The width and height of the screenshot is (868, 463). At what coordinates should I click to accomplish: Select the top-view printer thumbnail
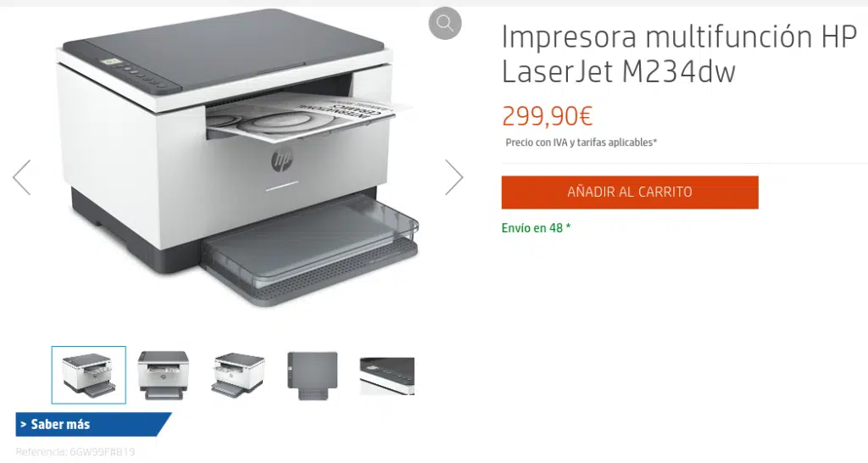click(x=312, y=375)
